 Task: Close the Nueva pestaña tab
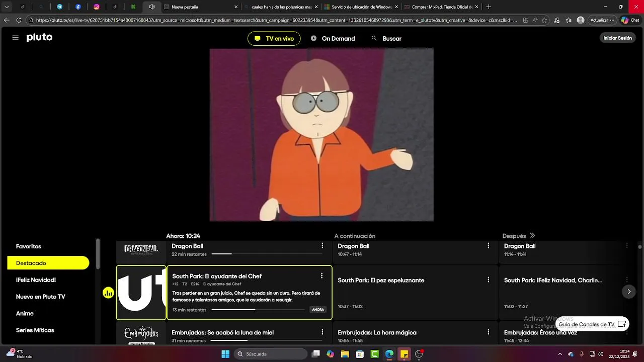(x=236, y=7)
